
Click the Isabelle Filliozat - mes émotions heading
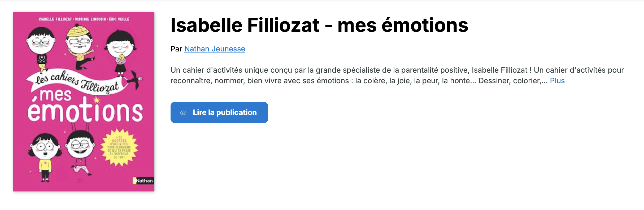point(319,25)
